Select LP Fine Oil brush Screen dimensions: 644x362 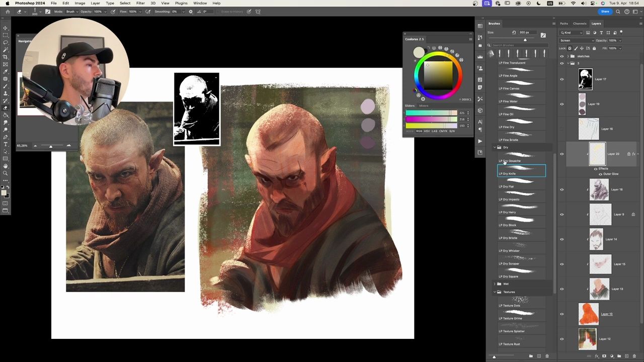(521, 111)
